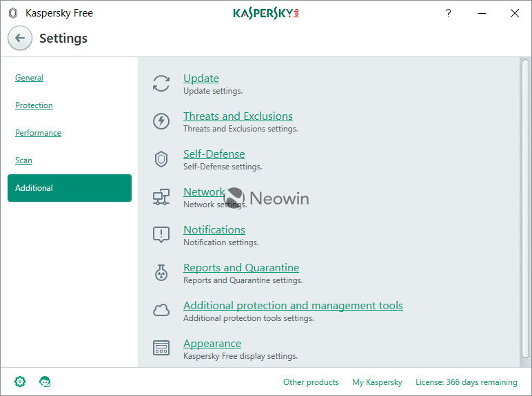This screenshot has height=396, width=532.
Task: Click 'Reports and Quarantine settings.' text
Action: [x=243, y=280]
